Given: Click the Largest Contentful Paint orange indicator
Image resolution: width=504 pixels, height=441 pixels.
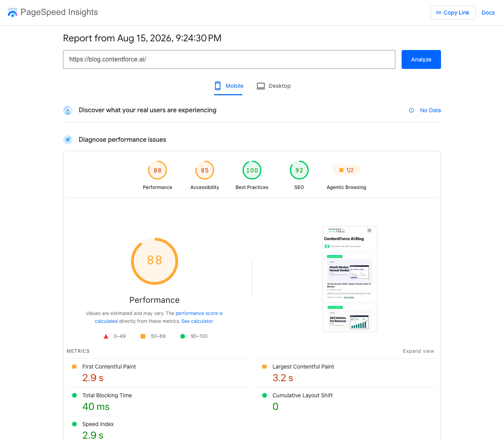Looking at the screenshot, I should (x=265, y=367).
